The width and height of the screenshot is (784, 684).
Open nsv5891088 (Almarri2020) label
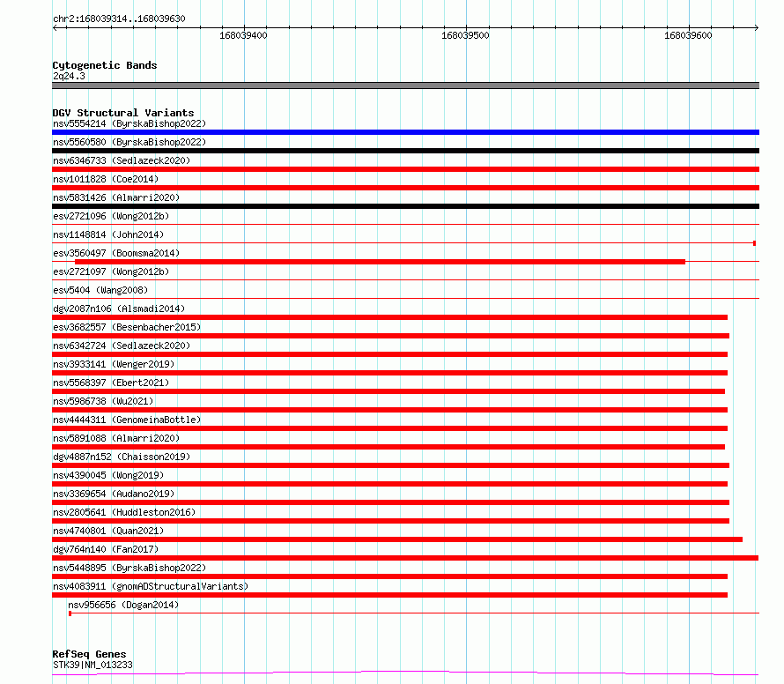(x=116, y=438)
